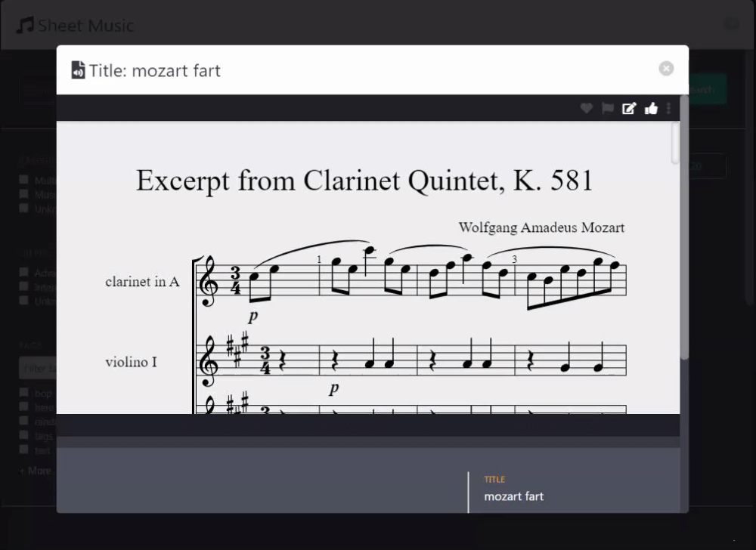Toggle the here tag checkbox
The width and height of the screenshot is (756, 550).
coord(23,407)
